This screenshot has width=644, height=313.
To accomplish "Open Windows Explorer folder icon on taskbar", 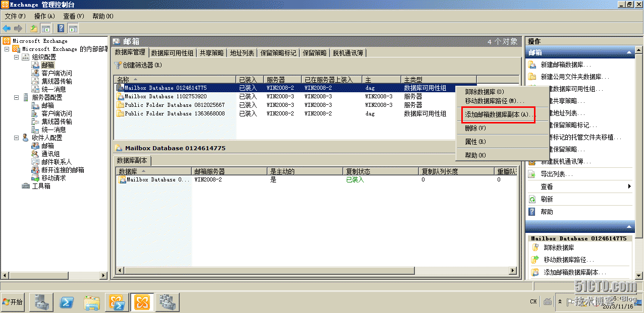I will (x=92, y=302).
